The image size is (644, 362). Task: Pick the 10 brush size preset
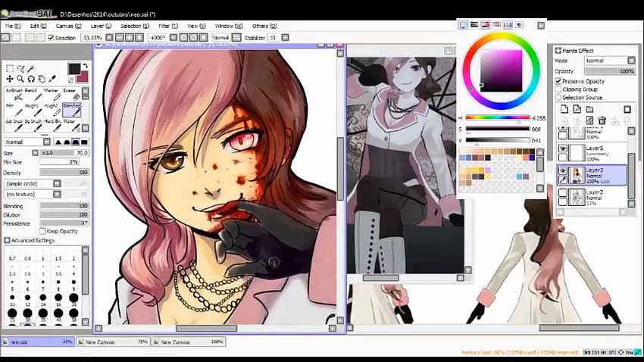[12, 299]
